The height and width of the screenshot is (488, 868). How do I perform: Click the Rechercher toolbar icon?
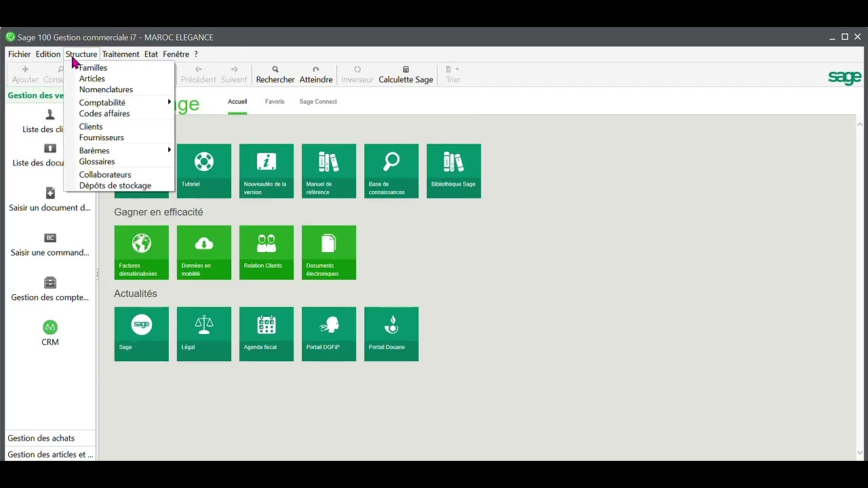[x=275, y=75]
